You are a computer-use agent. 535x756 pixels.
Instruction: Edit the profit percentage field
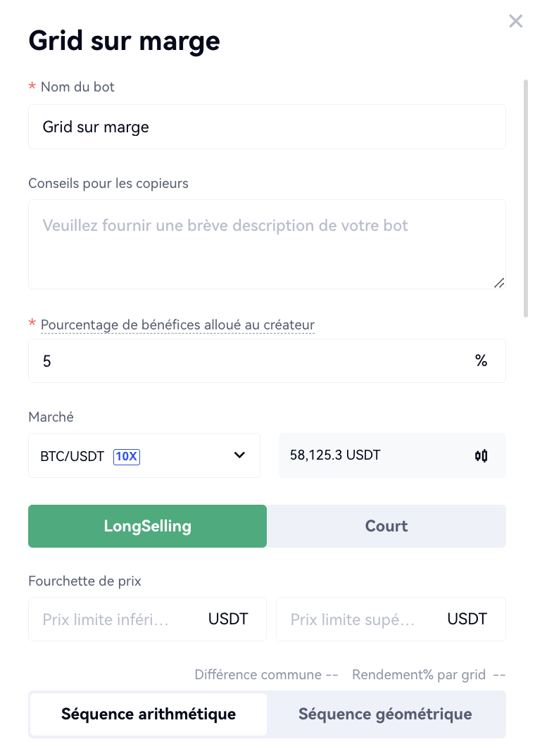pos(246,361)
